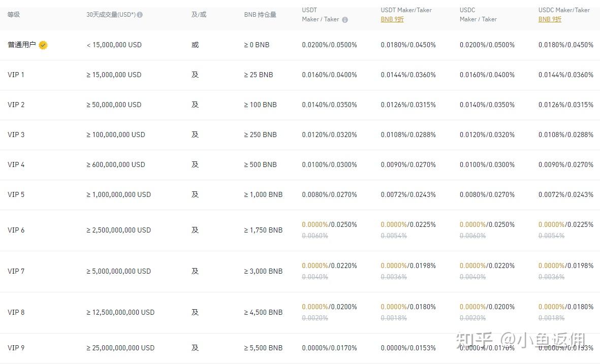Click the ≥ 25,000,000,000 USD volume cell

120,348
